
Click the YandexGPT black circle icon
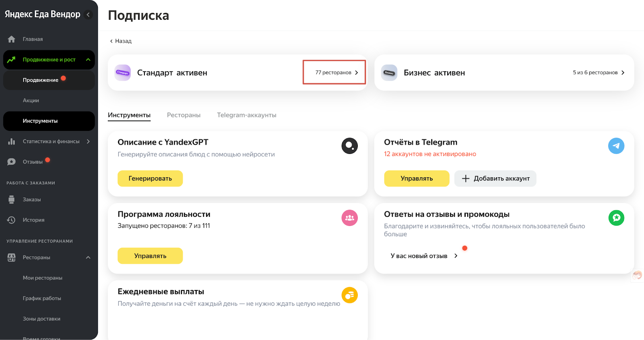click(x=349, y=146)
